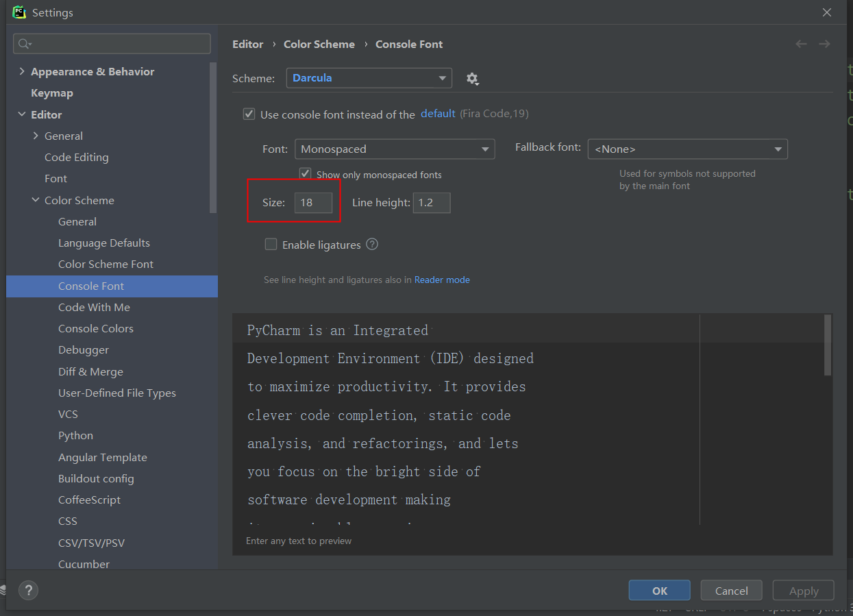
Task: Click the Line height field
Action: [x=432, y=202]
